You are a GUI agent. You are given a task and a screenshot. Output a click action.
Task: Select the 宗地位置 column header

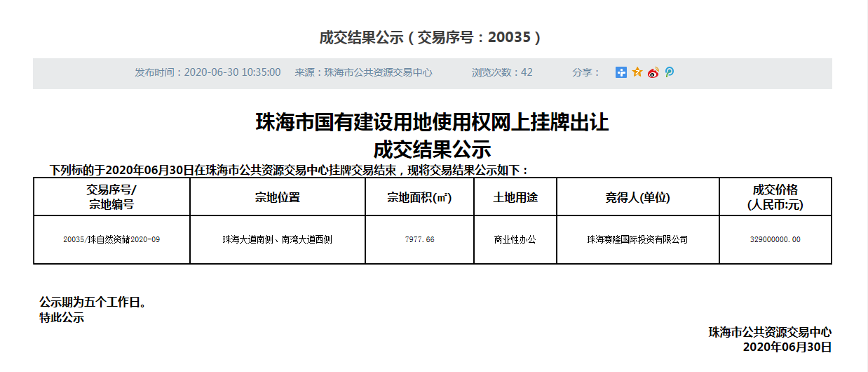click(x=278, y=198)
